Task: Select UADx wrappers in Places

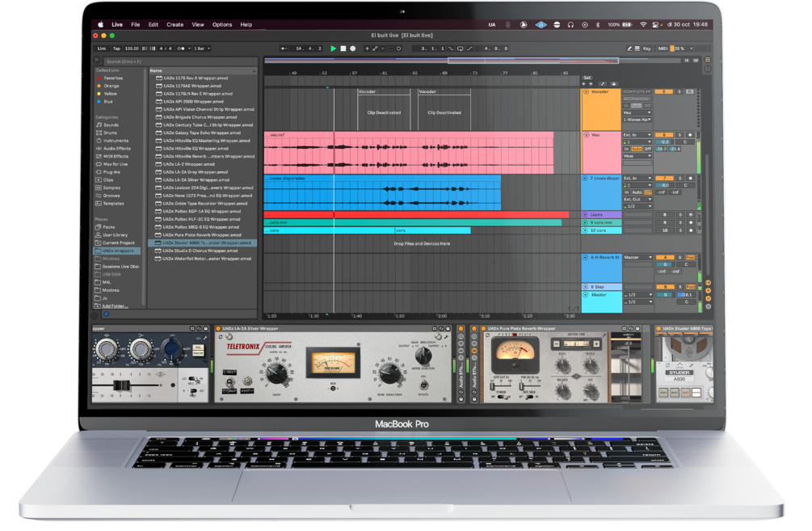Action: (x=117, y=251)
